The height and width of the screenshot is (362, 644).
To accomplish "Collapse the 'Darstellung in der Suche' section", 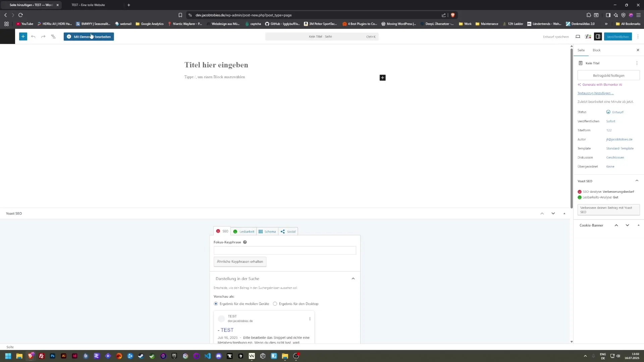I will click(353, 279).
